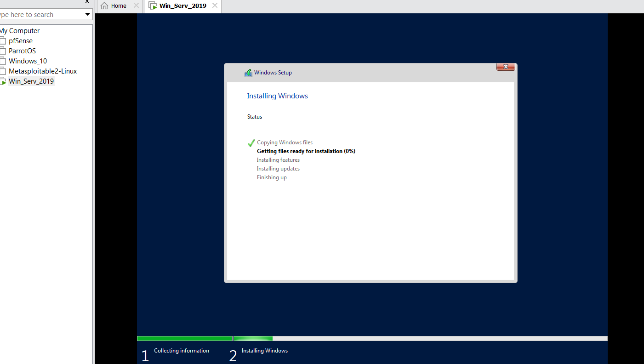Click the Installing features step
The height and width of the screenshot is (364, 644).
(278, 160)
